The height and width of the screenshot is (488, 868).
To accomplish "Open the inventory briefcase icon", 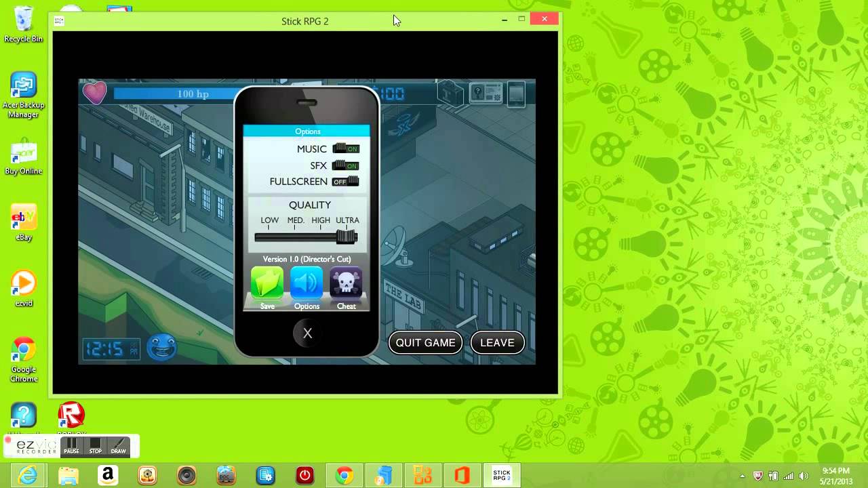I will click(450, 94).
